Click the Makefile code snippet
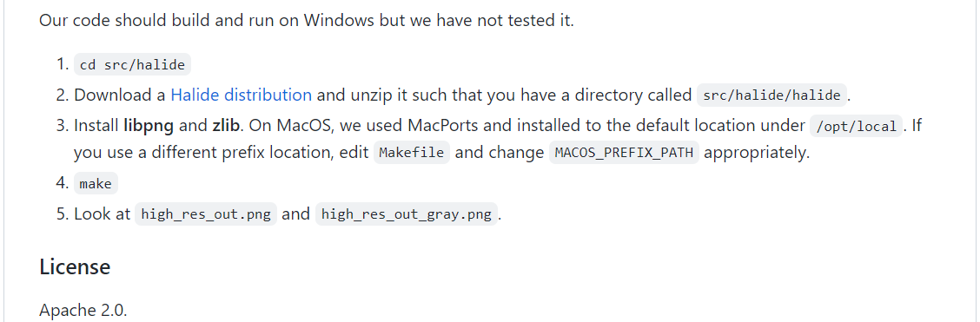This screenshot has height=322, width=980. 412,153
